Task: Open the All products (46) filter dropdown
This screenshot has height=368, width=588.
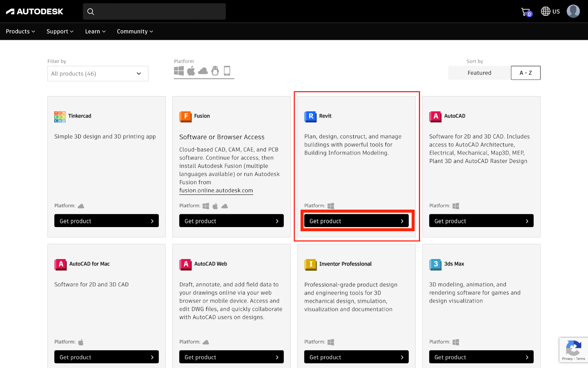Action: coord(98,74)
